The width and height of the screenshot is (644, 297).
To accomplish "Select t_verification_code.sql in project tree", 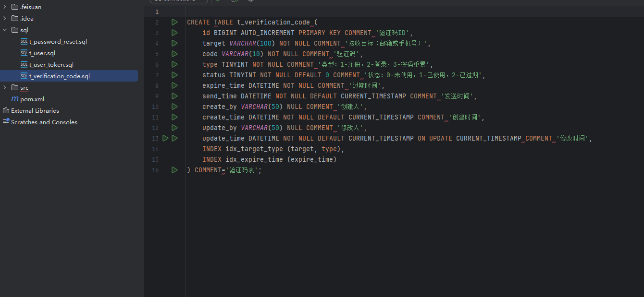I will [x=59, y=76].
